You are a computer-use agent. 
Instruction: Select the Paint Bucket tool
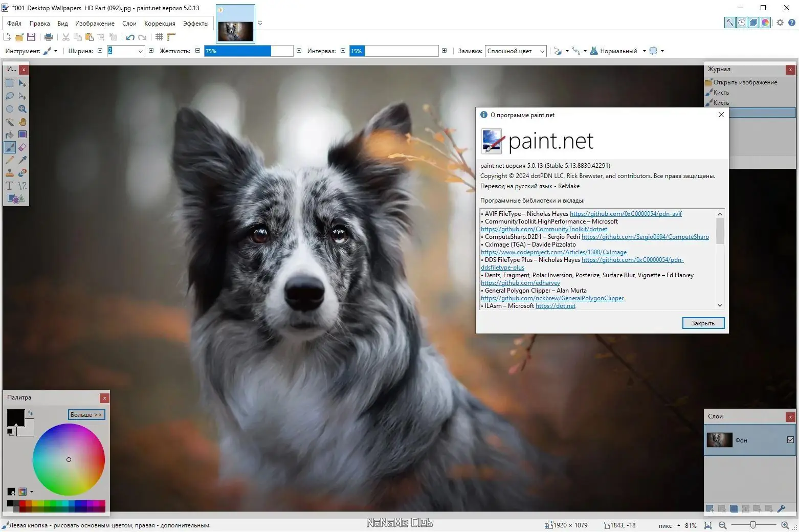[x=9, y=134]
